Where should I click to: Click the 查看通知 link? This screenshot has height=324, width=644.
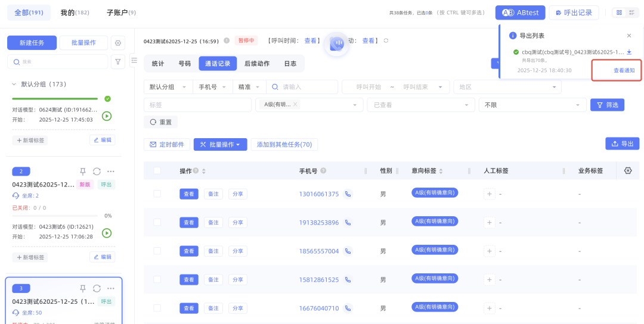(x=624, y=70)
